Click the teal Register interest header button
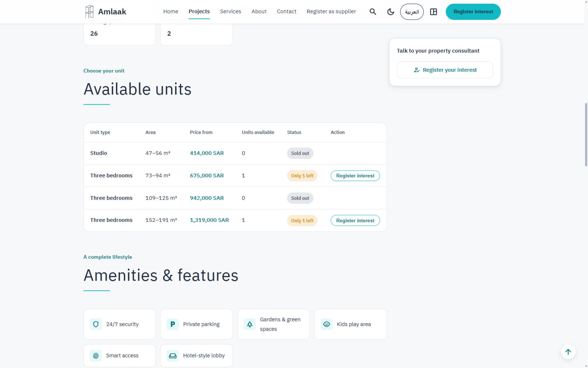 473,12
